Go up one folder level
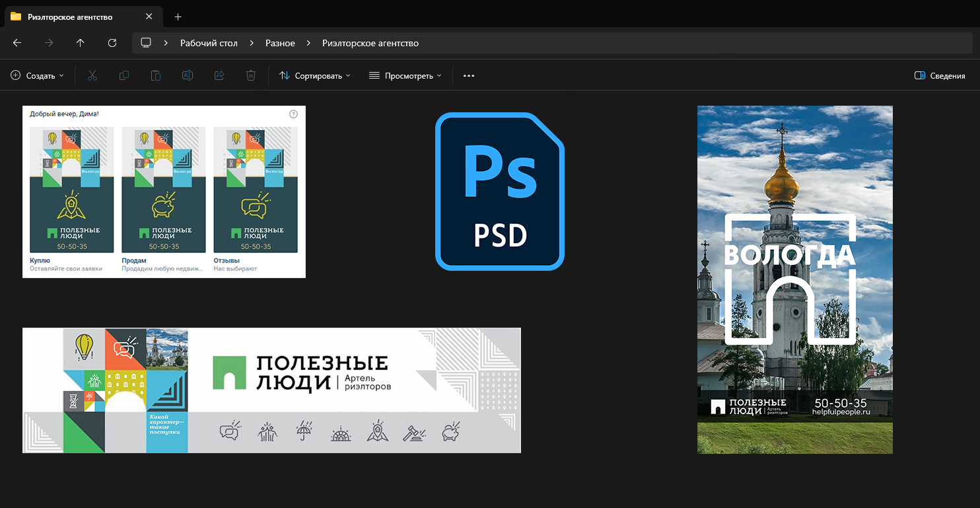The image size is (980, 508). coord(81,43)
